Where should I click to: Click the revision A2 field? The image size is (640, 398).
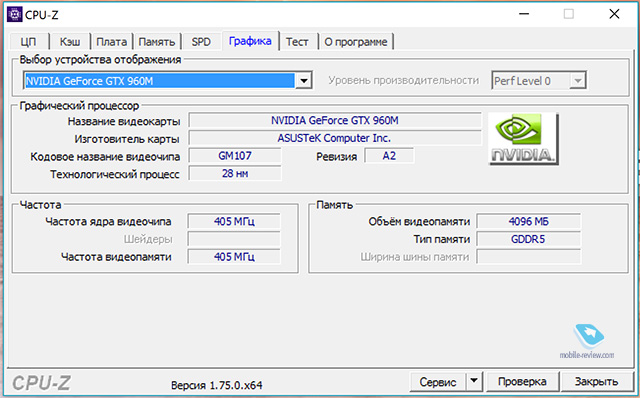[x=389, y=156]
